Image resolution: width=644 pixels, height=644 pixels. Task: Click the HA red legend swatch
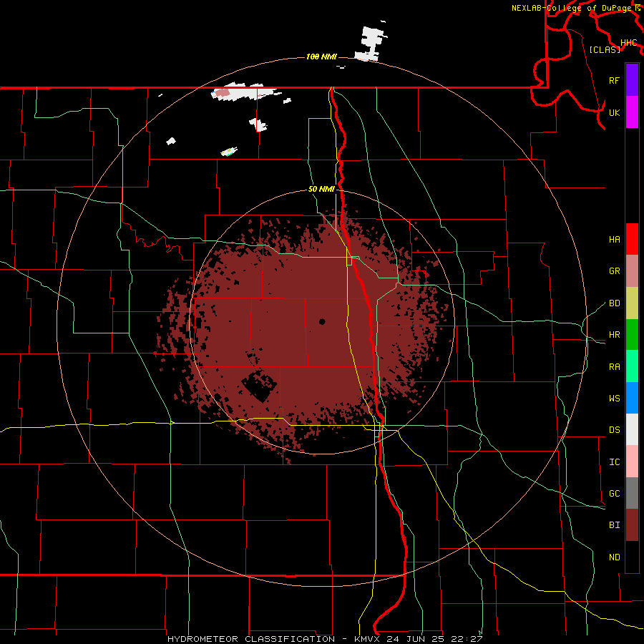[632, 239]
